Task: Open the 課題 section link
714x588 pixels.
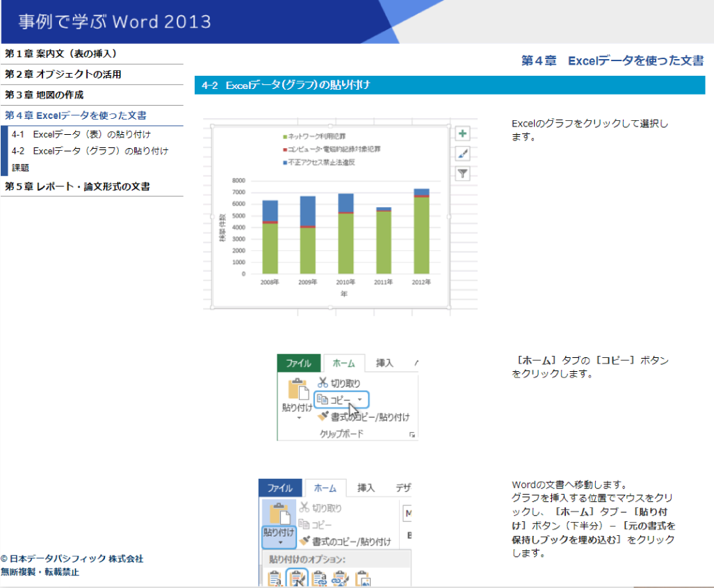Action: (20, 168)
